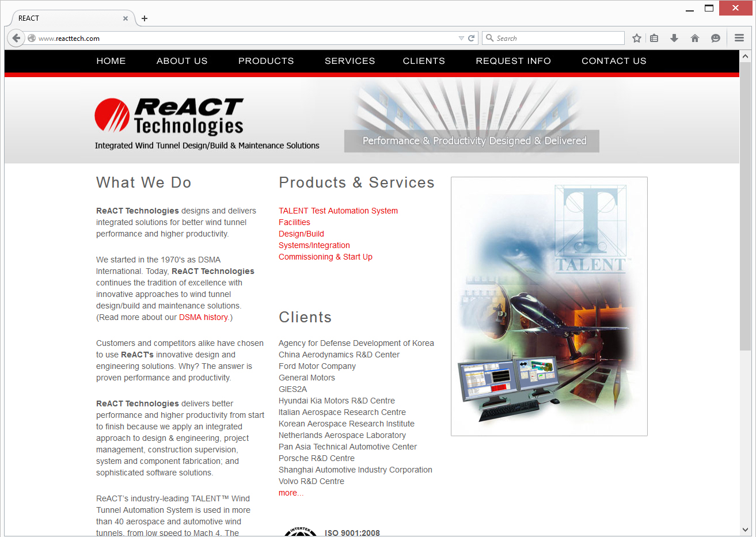Bookmark this page with the star icon
Image resolution: width=756 pixels, height=537 pixels.
click(636, 38)
